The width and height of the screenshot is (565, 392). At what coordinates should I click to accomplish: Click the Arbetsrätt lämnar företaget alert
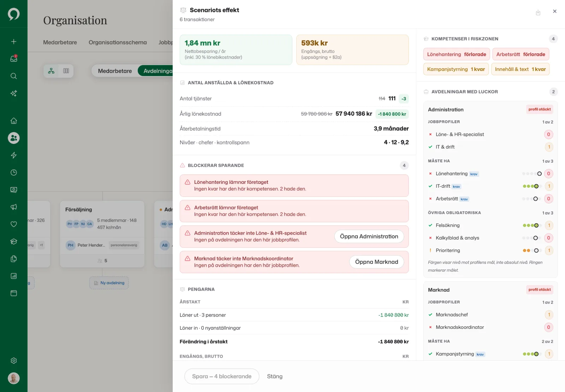click(294, 211)
